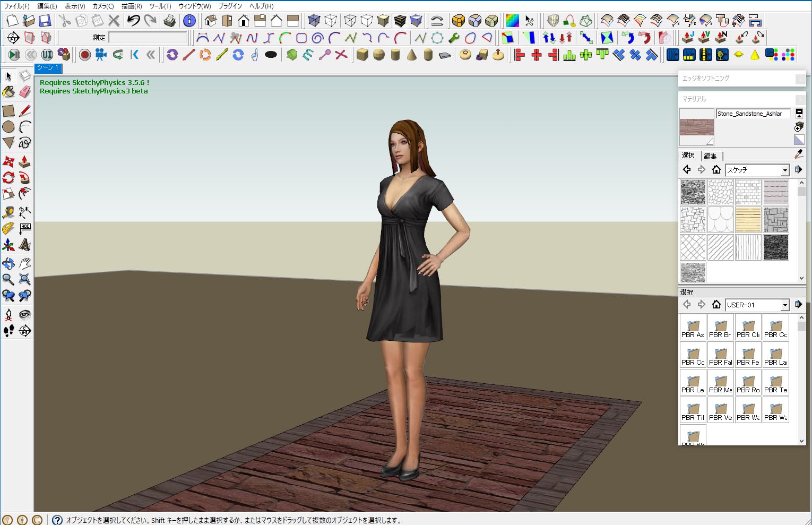Click the シーン 1 scene tab
812x525 pixels.
[48, 68]
